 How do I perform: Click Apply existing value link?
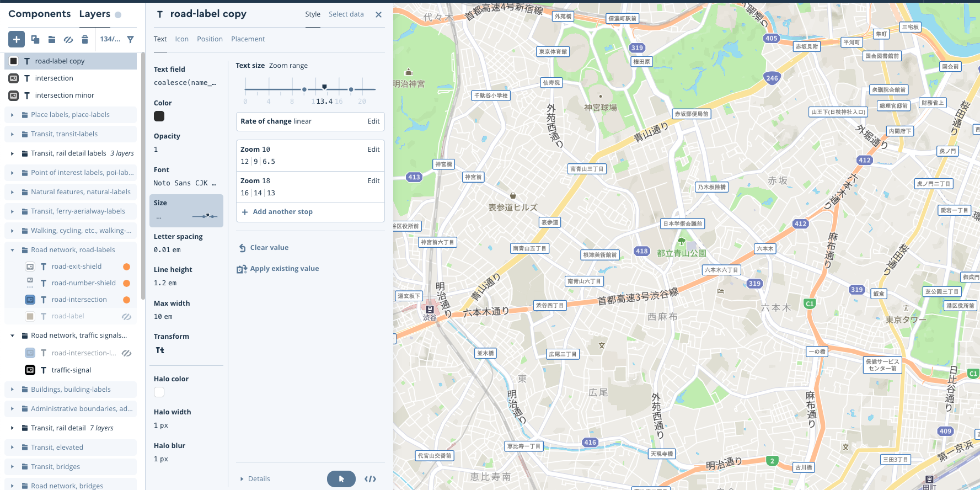285,269
